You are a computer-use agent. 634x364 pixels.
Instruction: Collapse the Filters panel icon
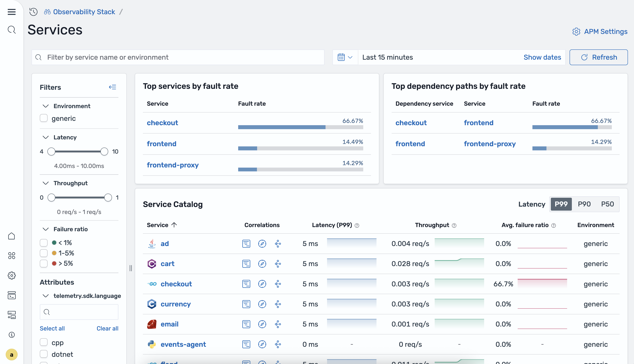pos(112,87)
